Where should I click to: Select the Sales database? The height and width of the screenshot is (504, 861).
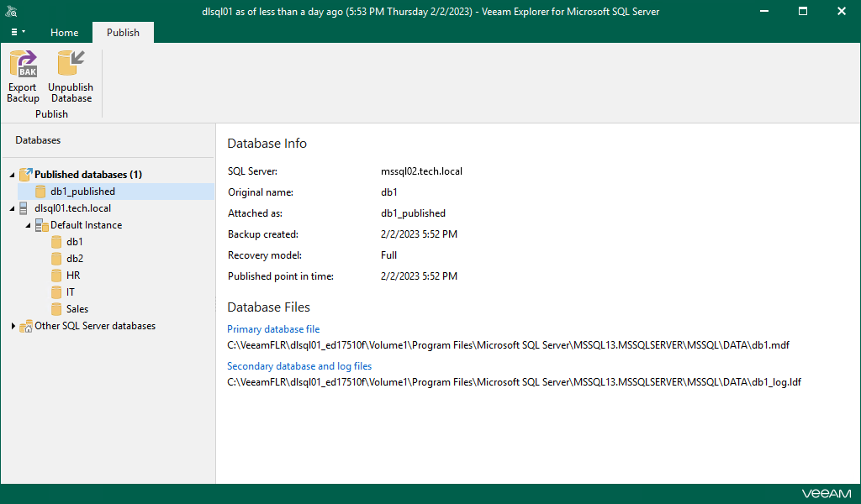(77, 309)
